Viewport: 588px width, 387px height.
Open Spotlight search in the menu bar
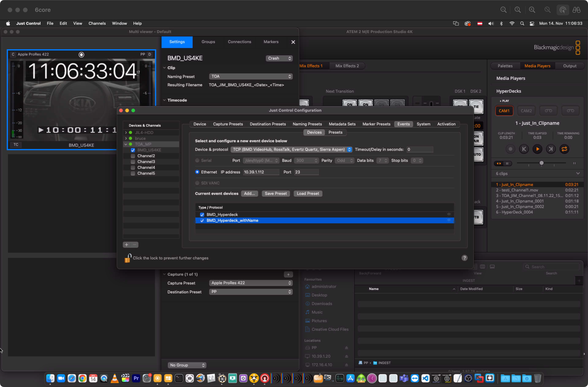[x=522, y=24]
